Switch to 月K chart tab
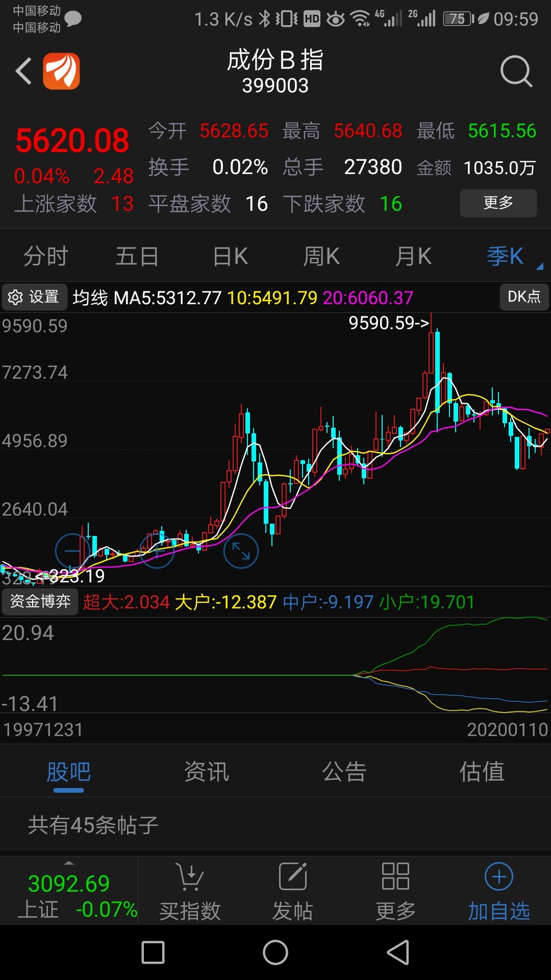The height and width of the screenshot is (980, 551). pos(413,256)
